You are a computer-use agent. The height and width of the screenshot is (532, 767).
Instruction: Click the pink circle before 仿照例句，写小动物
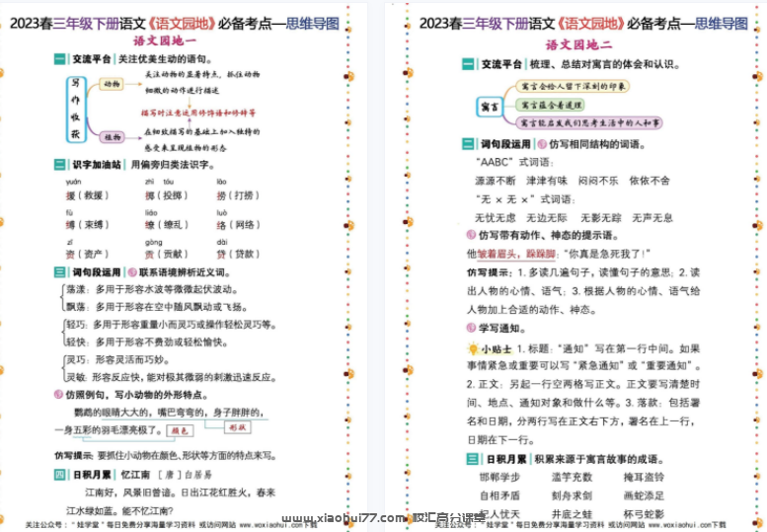(58, 395)
